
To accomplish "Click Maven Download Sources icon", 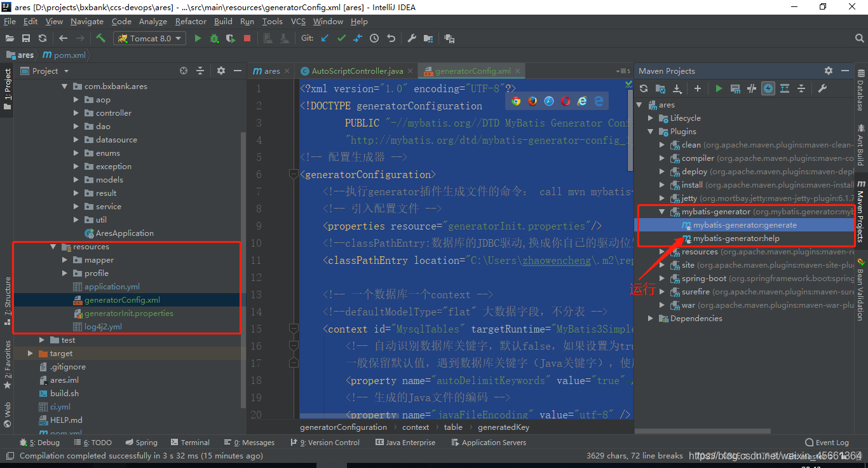I will (677, 88).
